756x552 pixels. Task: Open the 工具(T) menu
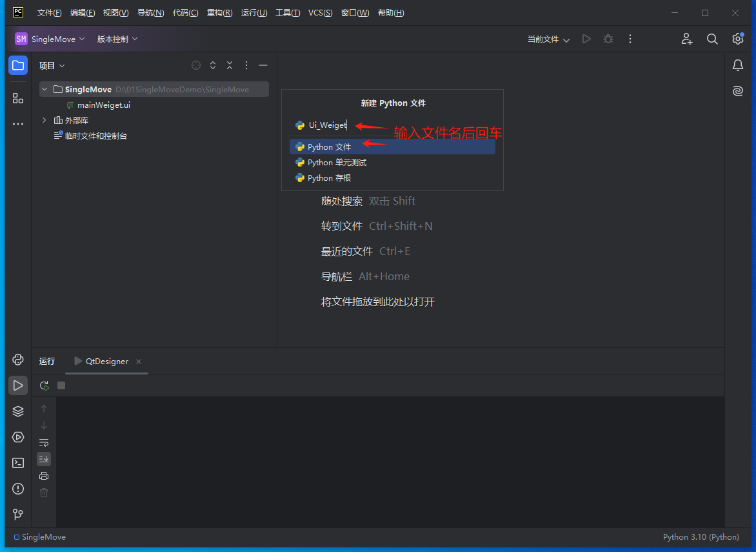287,13
